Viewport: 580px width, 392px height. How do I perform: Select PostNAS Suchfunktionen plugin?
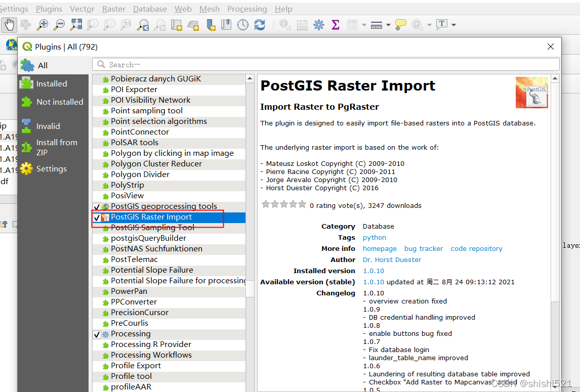169,249
